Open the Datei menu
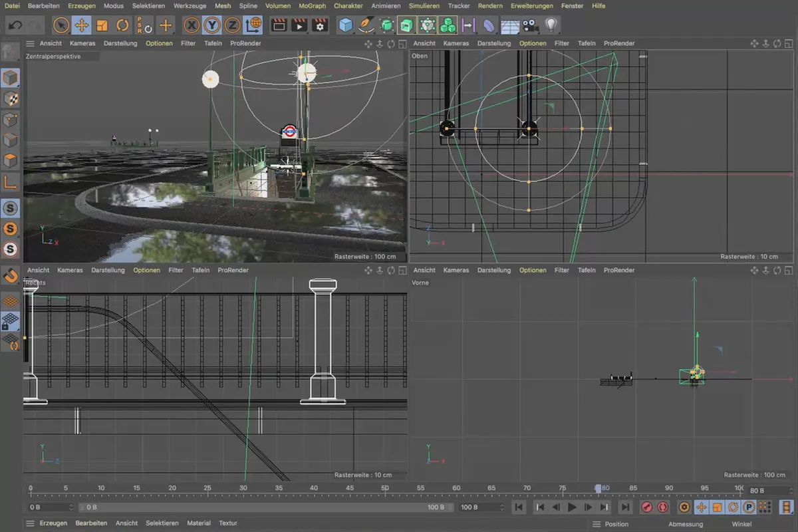This screenshot has width=798, height=532. (x=13, y=6)
